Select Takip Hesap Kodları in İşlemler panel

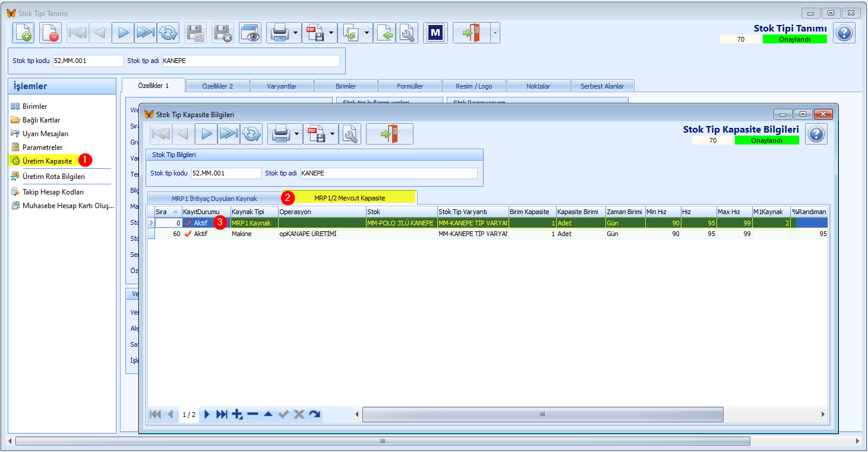point(53,192)
